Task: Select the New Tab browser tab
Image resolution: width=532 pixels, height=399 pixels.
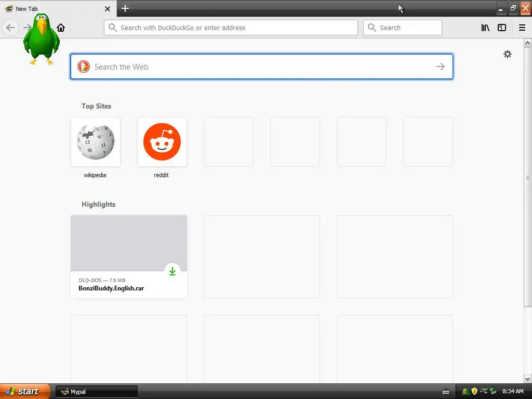Action: (x=58, y=9)
